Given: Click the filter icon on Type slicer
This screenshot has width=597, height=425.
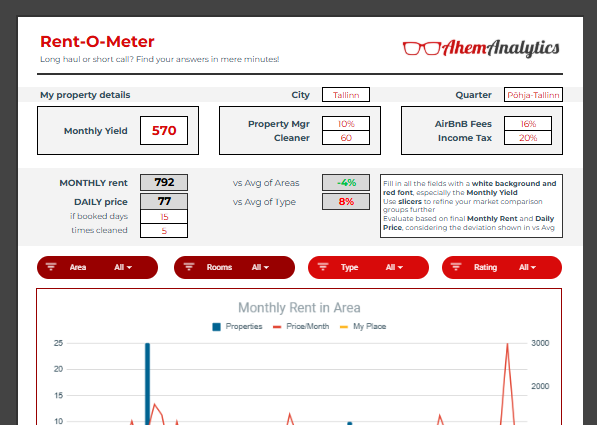Looking at the screenshot, I should pos(323,267).
